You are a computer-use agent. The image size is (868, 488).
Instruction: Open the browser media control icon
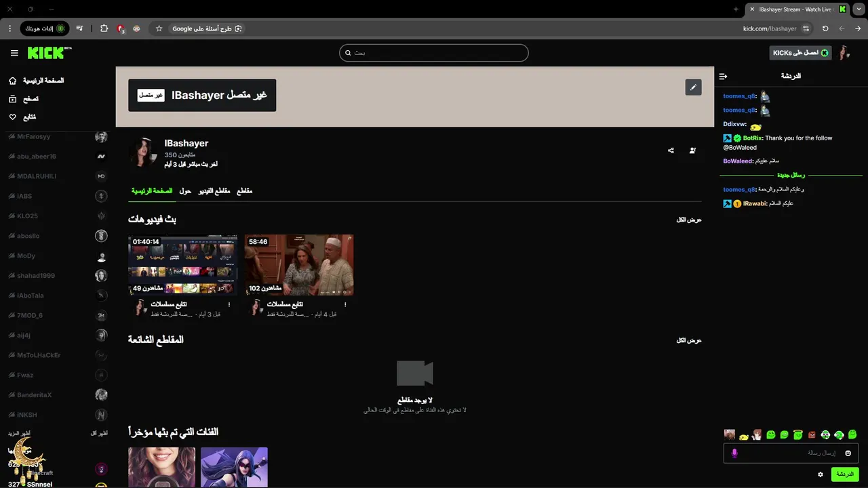click(80, 28)
